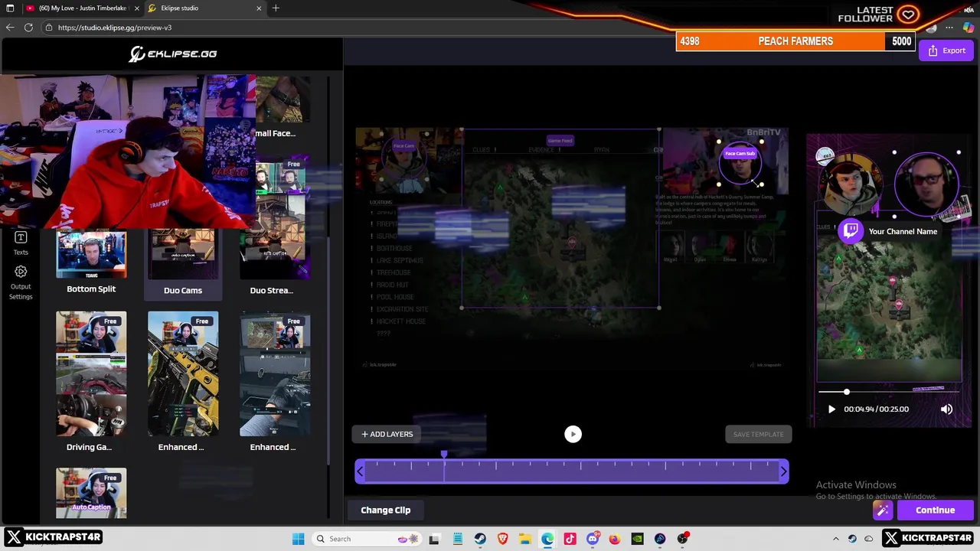
Task: Mute the vertical preview audio
Action: click(x=947, y=409)
